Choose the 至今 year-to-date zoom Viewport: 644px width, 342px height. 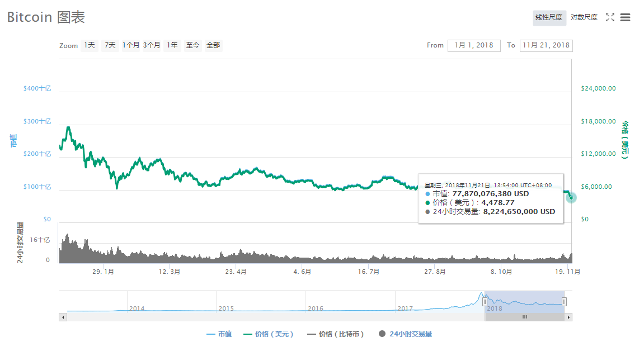coord(193,45)
